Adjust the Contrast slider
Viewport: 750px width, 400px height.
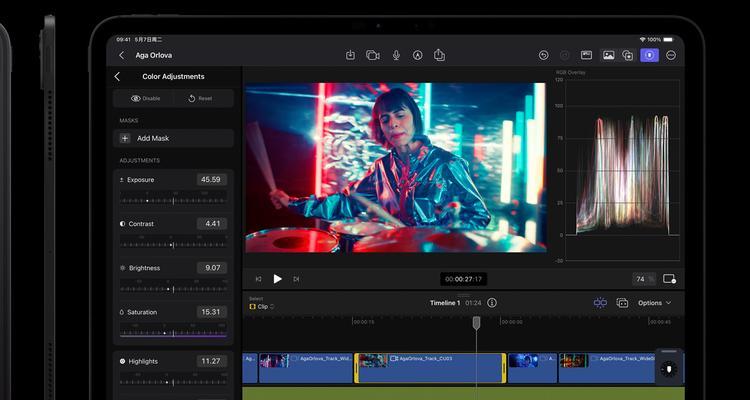click(x=173, y=244)
